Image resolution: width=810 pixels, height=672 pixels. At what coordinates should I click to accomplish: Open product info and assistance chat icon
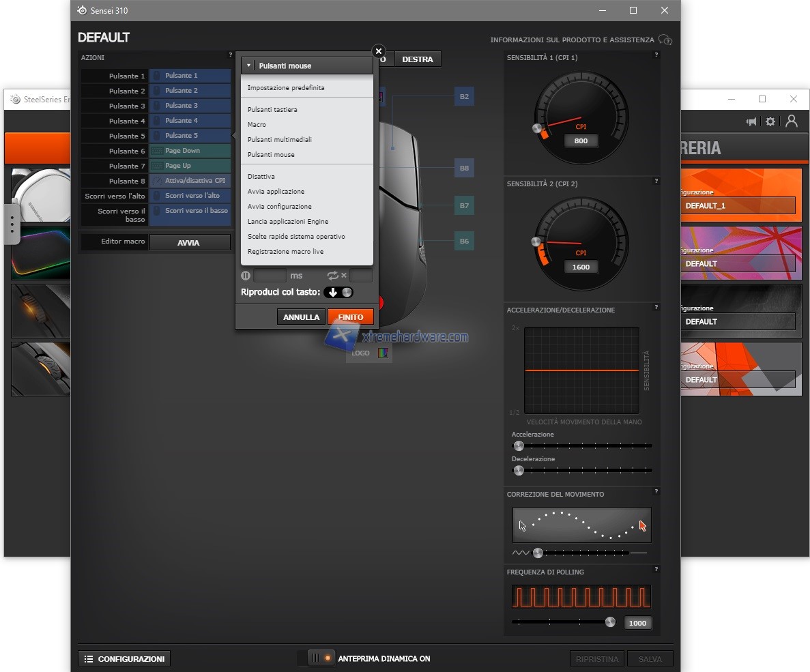665,40
